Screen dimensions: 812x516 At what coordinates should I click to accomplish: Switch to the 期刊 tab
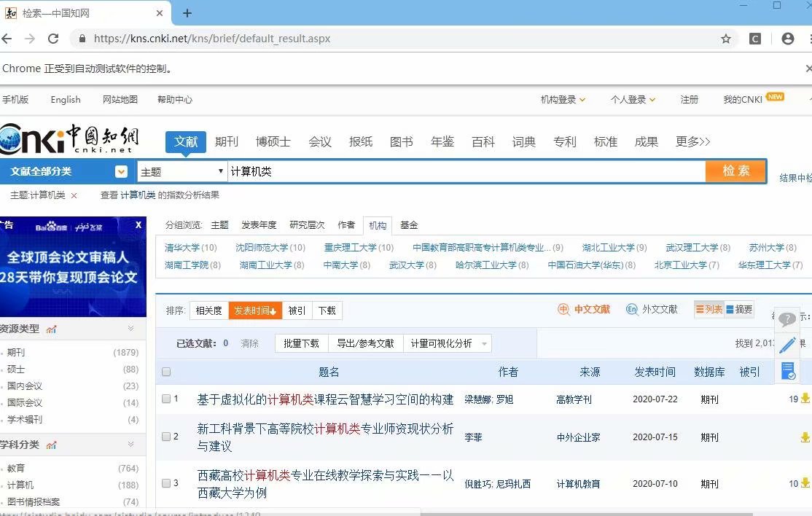[x=227, y=141]
